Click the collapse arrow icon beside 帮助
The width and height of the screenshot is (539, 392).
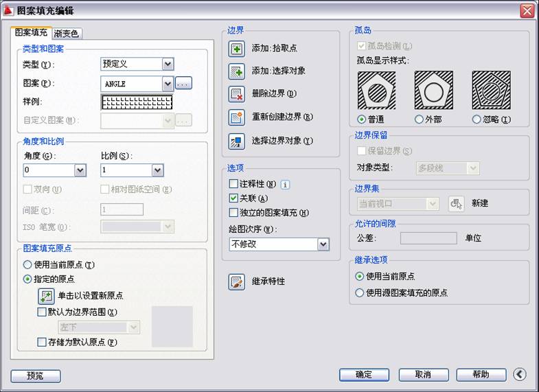520,375
